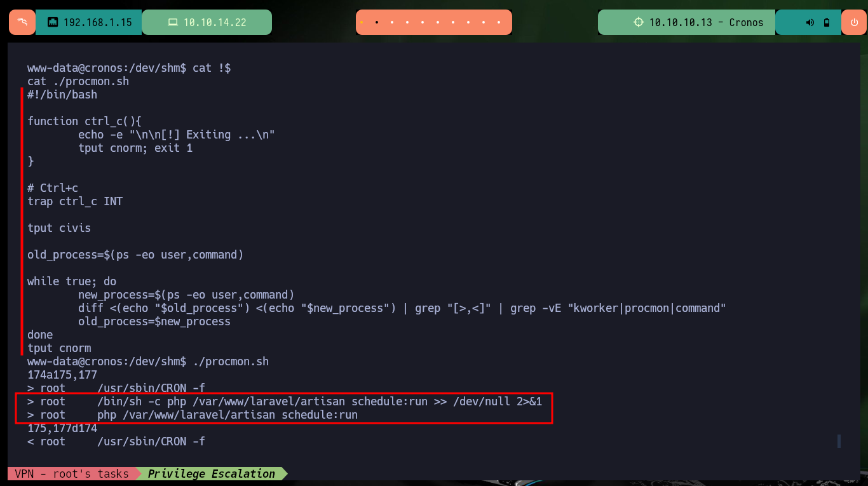Click the "while true; do" line

click(72, 281)
